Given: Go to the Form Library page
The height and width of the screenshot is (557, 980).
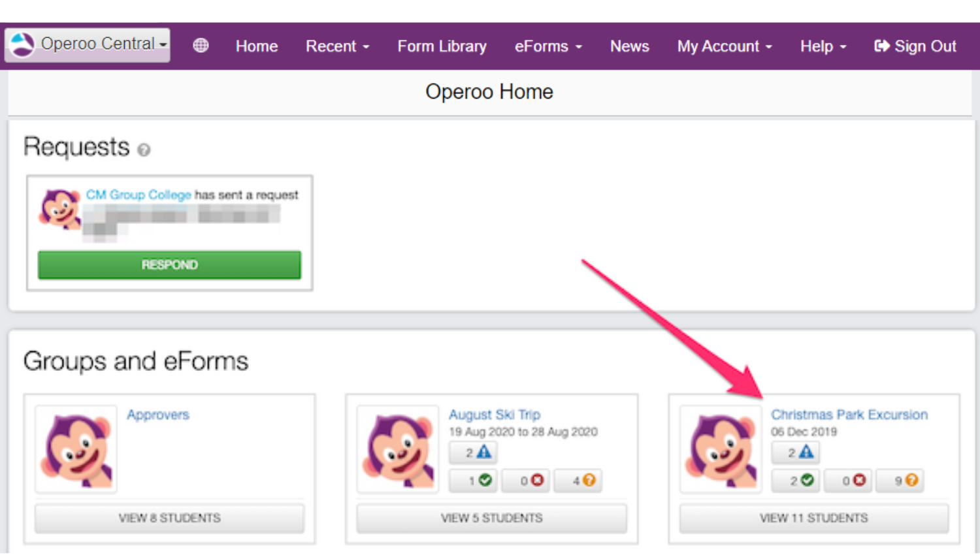Looking at the screenshot, I should pos(442,46).
